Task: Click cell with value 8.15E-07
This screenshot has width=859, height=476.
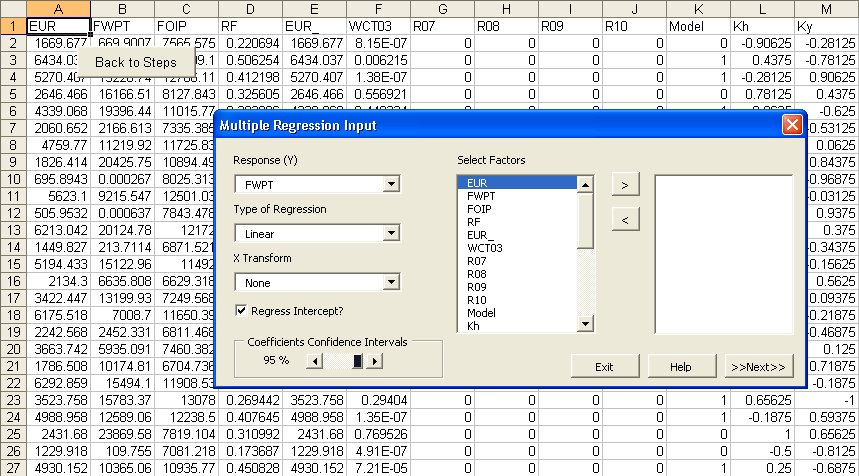Action: [379, 43]
